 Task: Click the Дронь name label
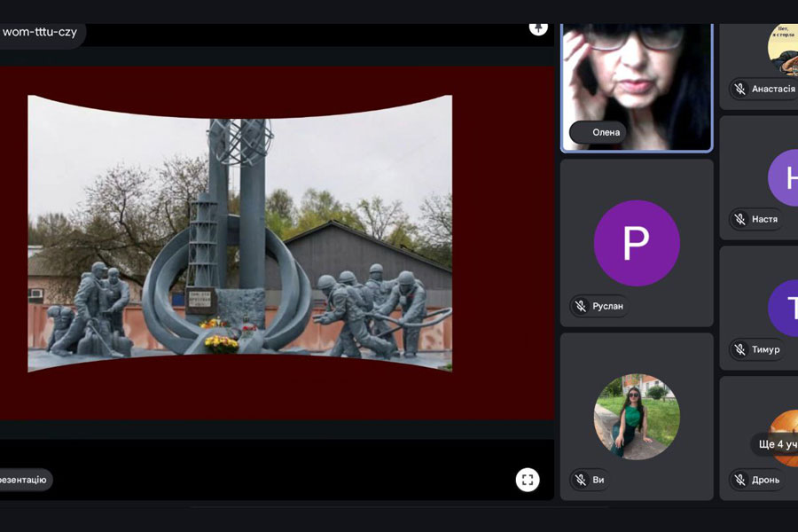[x=765, y=480]
